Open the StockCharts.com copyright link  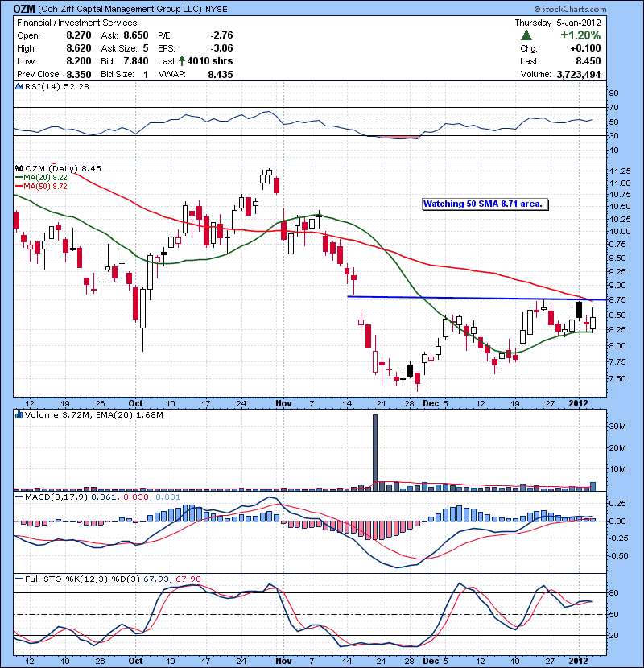point(570,9)
